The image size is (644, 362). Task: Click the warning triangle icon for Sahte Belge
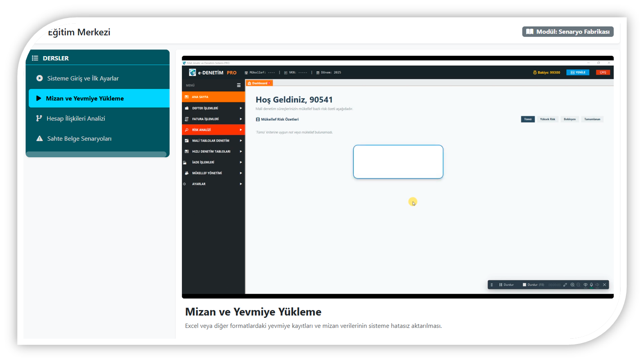pyautogui.click(x=40, y=138)
